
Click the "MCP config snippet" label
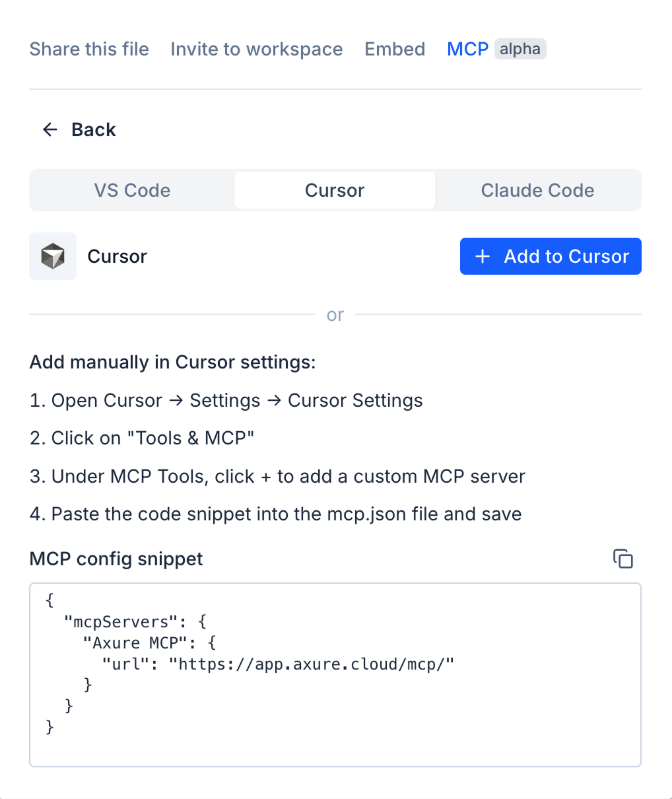pyautogui.click(x=116, y=559)
